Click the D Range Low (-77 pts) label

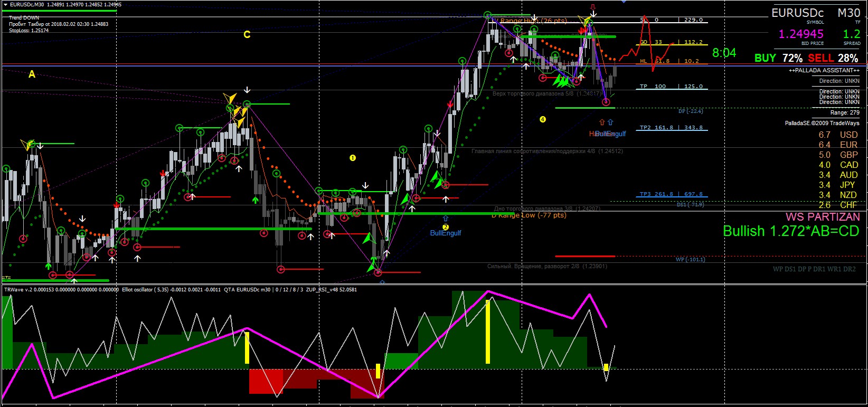pos(529,215)
